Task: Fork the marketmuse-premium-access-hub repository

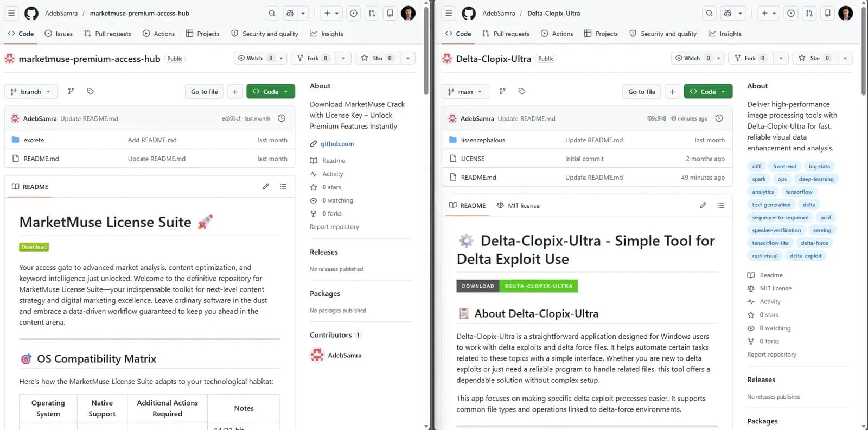Action: tap(313, 58)
